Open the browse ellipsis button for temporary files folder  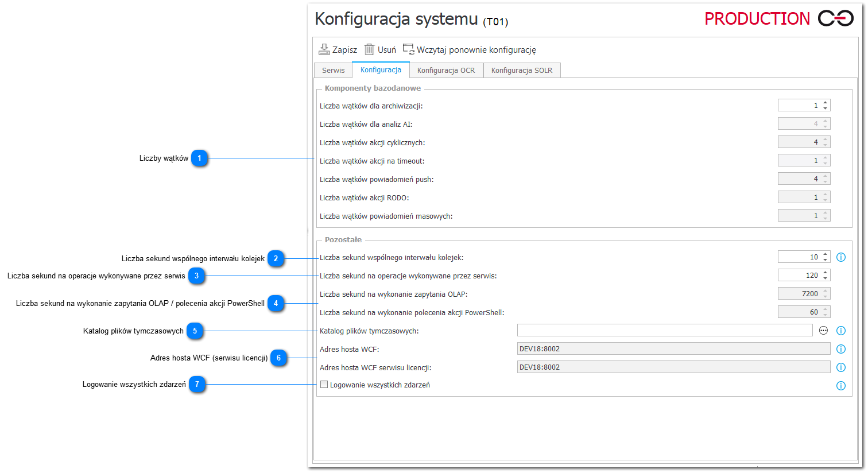coord(823,331)
